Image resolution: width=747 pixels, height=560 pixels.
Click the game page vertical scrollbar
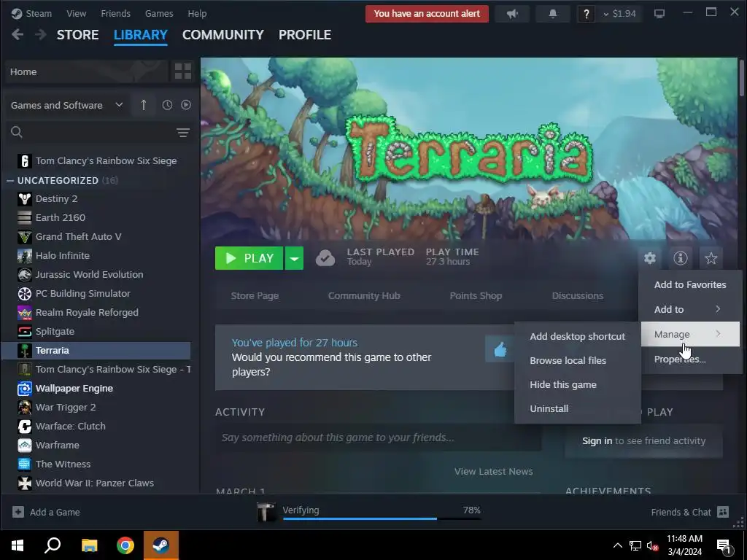[741, 79]
